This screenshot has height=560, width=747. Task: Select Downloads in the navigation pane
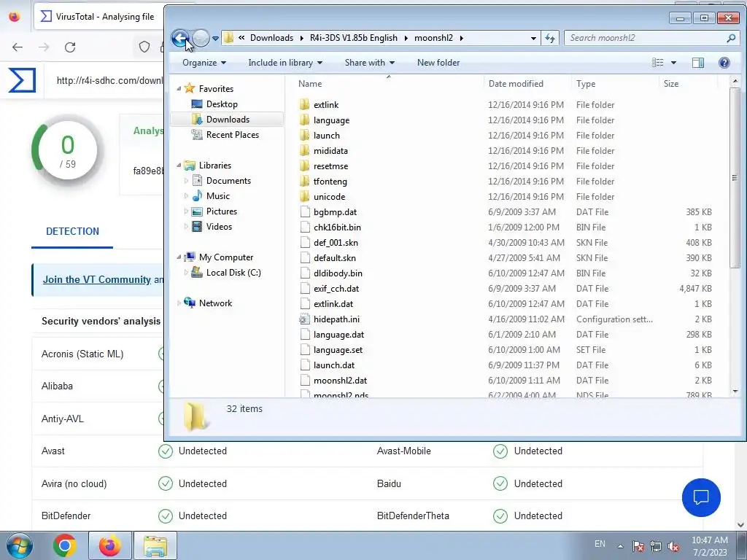(x=228, y=120)
